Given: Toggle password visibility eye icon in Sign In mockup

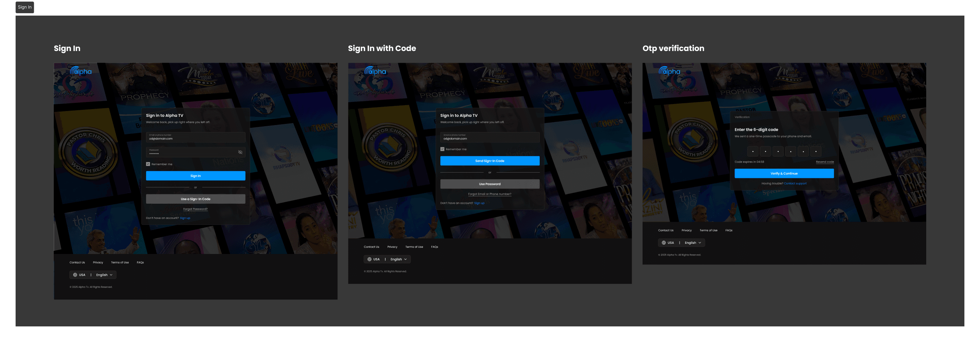Looking at the screenshot, I should pos(240,152).
